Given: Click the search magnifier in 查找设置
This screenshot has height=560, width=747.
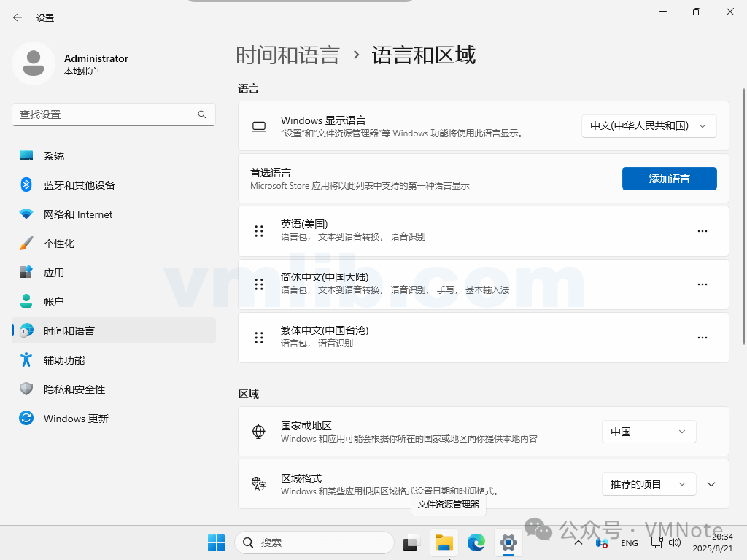Looking at the screenshot, I should (x=202, y=114).
